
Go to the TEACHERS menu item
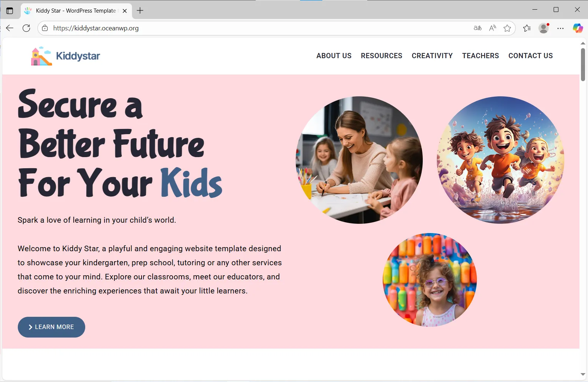coord(481,56)
